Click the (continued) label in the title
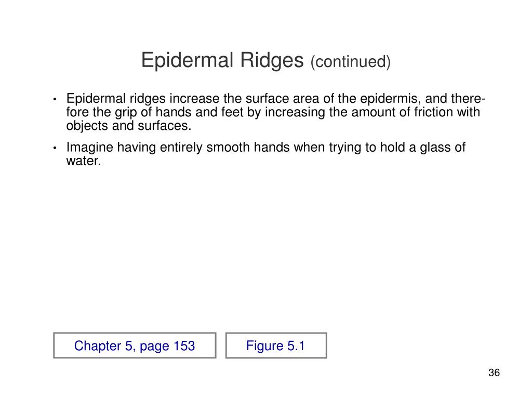Screen dimensions: 532x399 [x=351, y=62]
